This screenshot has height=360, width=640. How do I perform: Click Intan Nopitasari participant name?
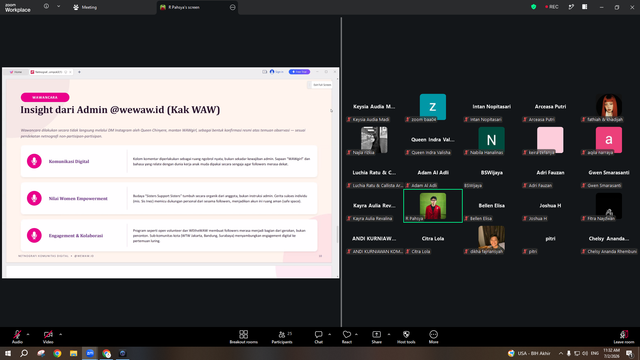point(491,107)
